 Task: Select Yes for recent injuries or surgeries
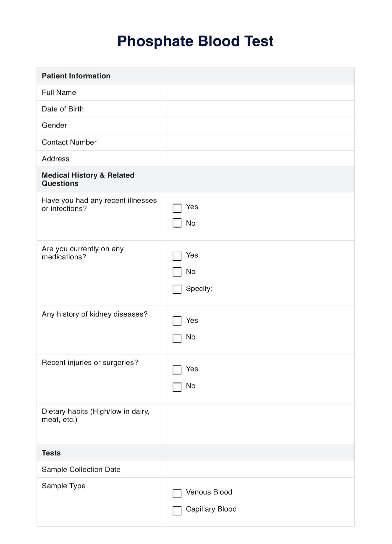[x=177, y=370]
